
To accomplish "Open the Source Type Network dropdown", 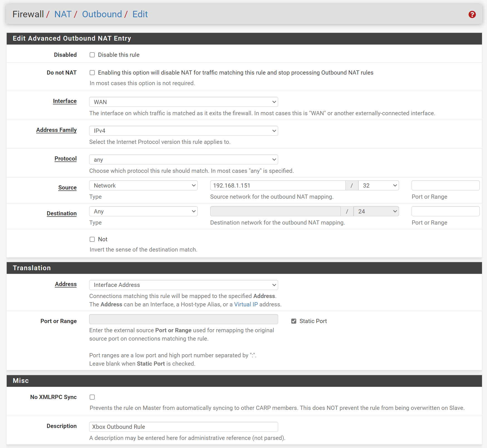I will point(143,186).
